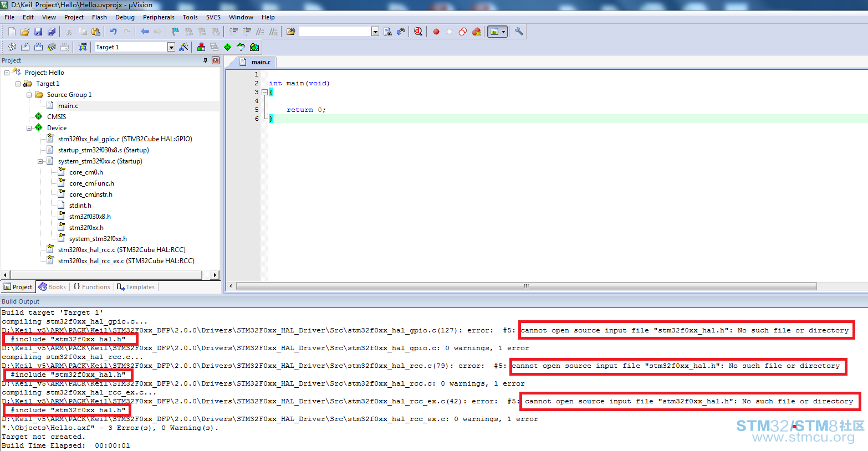Open Batch Build with the stacked layers icon
Screen dimensions: 868x451
(52, 47)
